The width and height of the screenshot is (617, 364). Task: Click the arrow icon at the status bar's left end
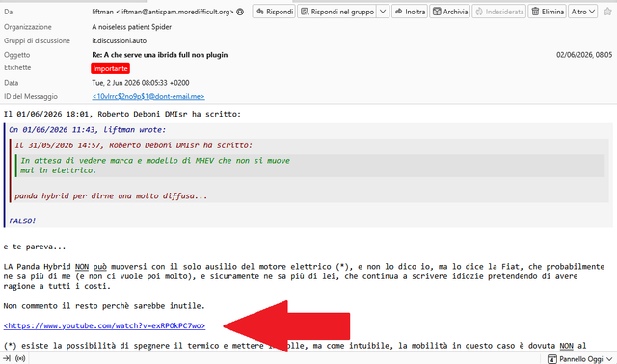coord(7,358)
